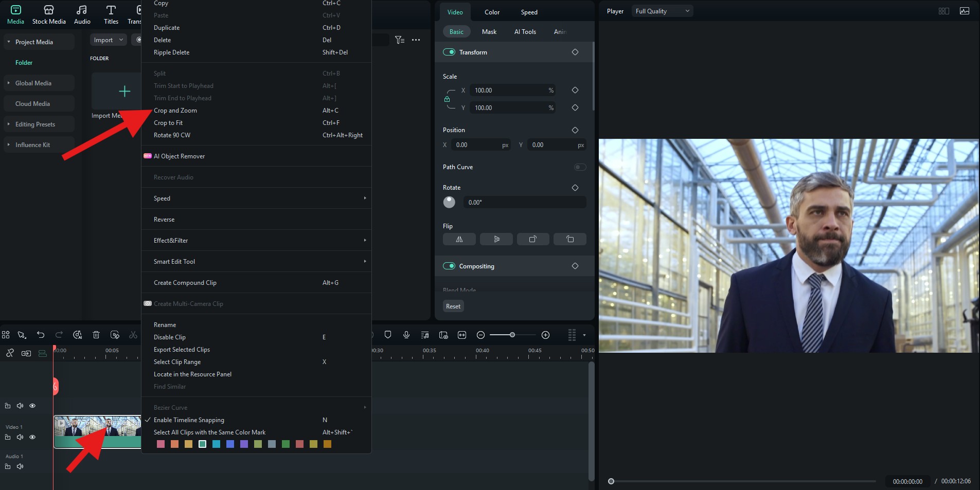Open the Folder item in media panel
The image size is (980, 490).
pyautogui.click(x=24, y=62)
